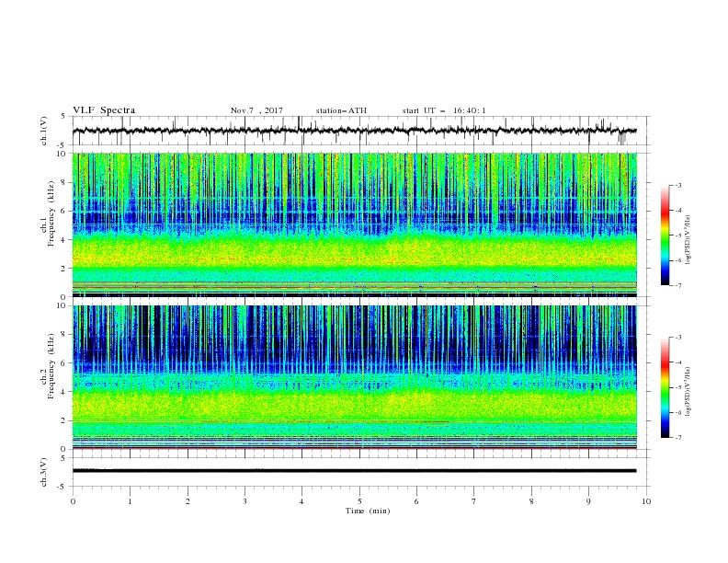Image resolution: width=728 pixels, height=563 pixels.
Task: Click the "-3" tick on ch.1 colorbar
Action: 677,186
